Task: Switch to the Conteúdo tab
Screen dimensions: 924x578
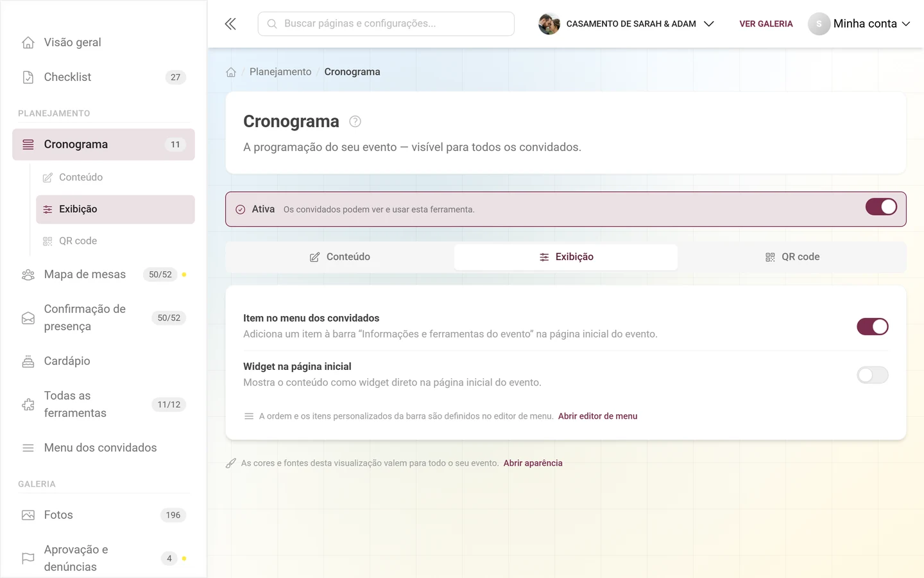Action: click(x=340, y=257)
